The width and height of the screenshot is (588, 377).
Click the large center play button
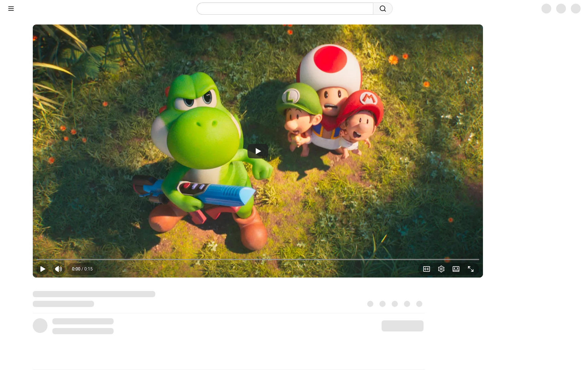tap(258, 151)
